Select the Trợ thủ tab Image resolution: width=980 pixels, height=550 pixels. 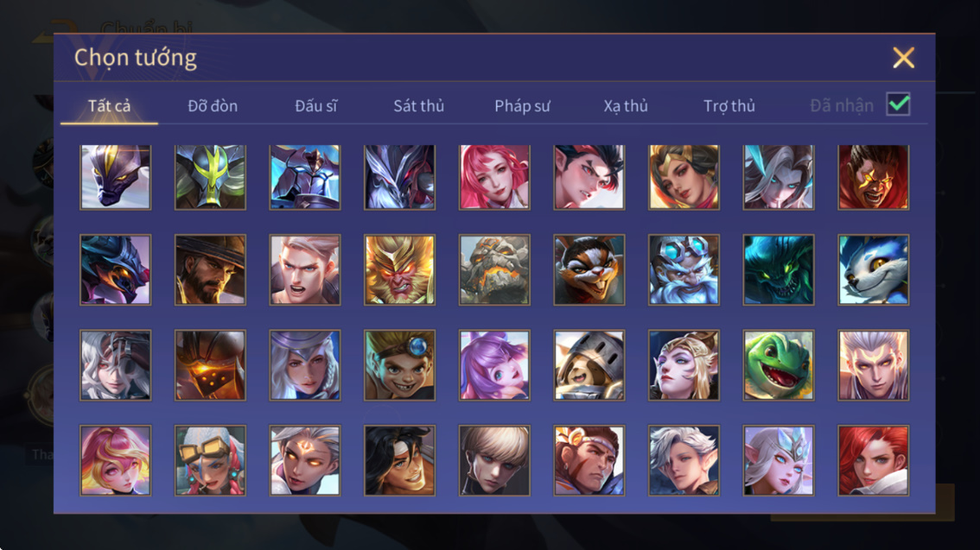tap(729, 105)
